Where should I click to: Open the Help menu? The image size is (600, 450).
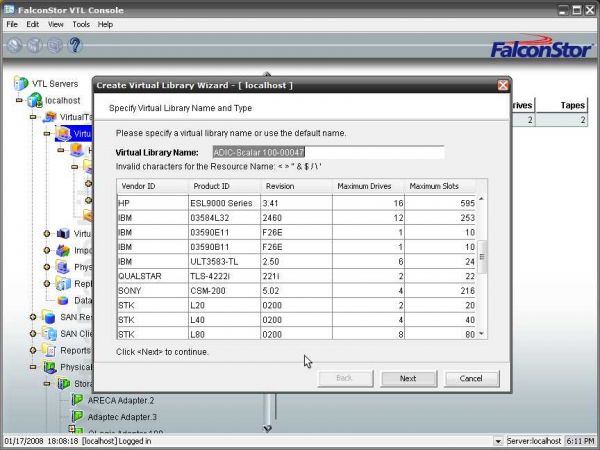pos(105,24)
